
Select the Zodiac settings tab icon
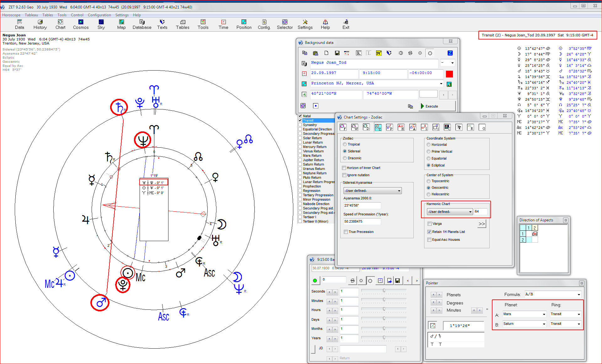click(378, 127)
